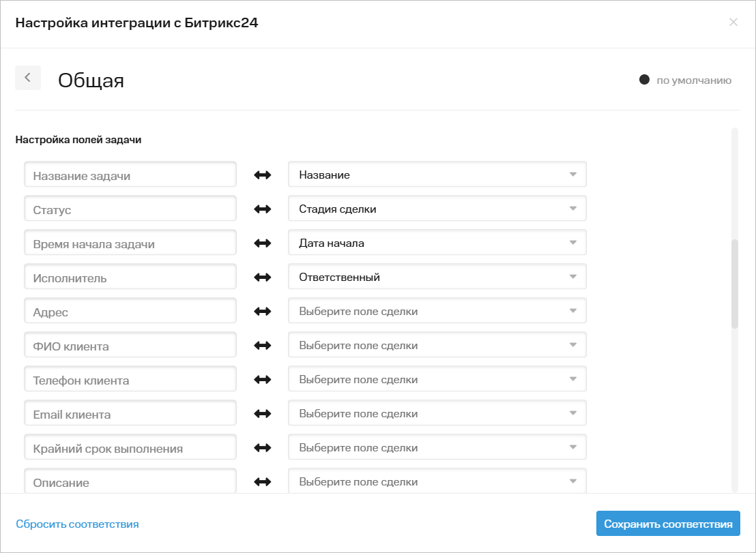Click the Время начала задачи field
756x553 pixels.
pos(130,243)
